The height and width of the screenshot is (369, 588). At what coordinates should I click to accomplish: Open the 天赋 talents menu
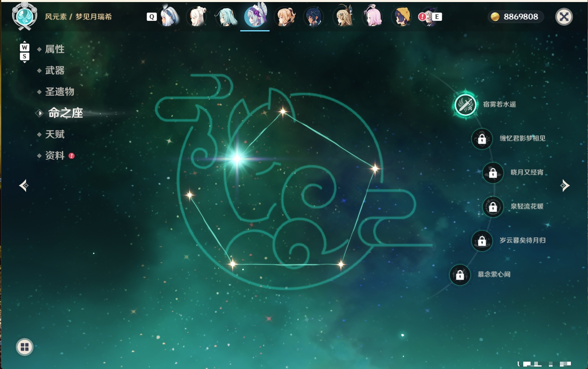click(55, 135)
